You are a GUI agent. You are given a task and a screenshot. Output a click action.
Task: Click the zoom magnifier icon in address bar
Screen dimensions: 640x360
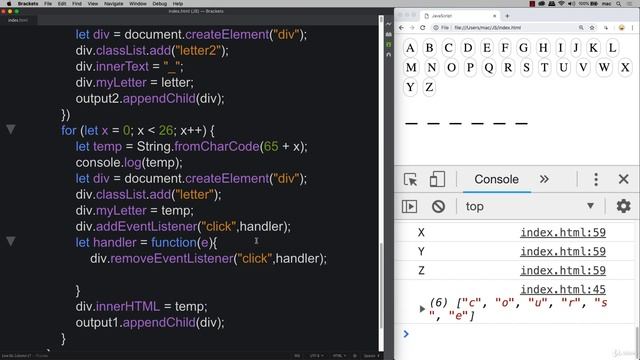click(581, 28)
